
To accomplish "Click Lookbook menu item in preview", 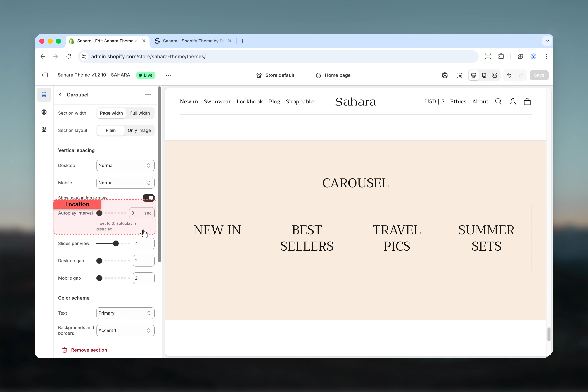I will point(250,101).
